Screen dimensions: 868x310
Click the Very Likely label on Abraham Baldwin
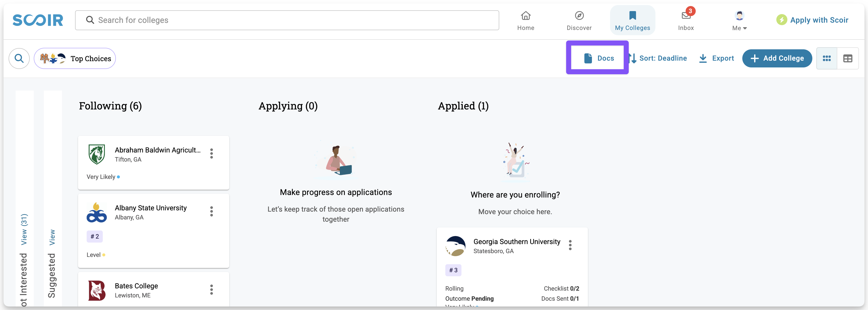pyautogui.click(x=101, y=177)
